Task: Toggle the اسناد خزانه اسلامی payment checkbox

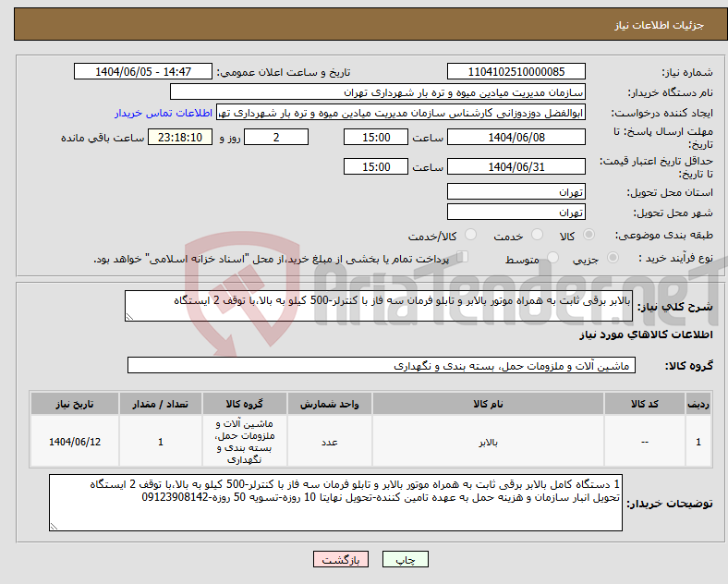Action: pos(463,257)
